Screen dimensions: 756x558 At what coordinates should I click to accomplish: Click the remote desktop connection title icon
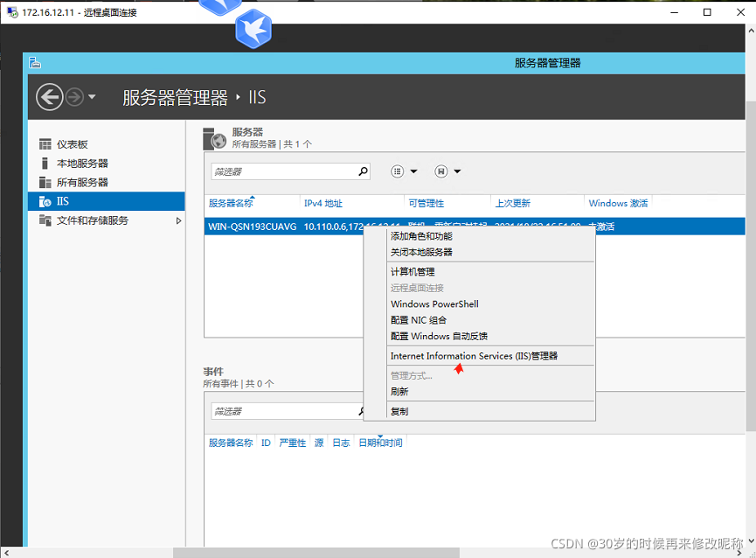(x=12, y=12)
